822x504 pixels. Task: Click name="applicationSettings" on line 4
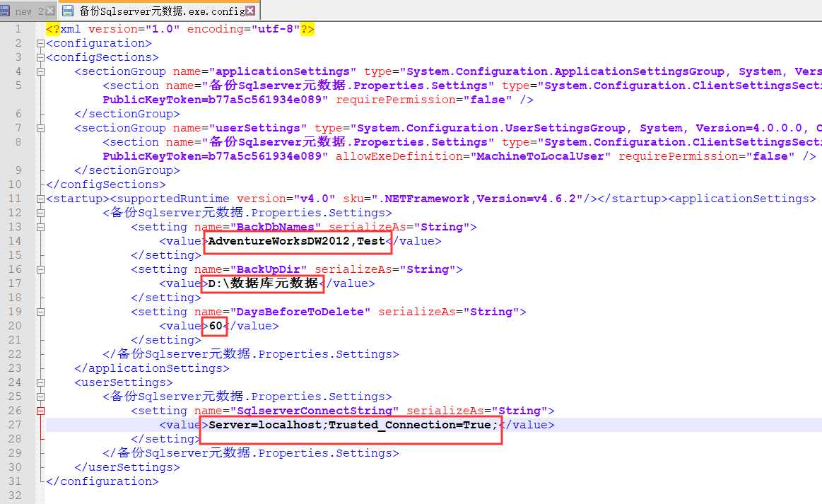coord(265,71)
